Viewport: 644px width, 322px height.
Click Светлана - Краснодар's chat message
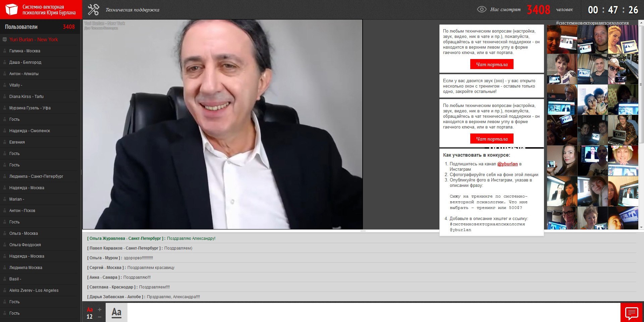click(x=154, y=287)
